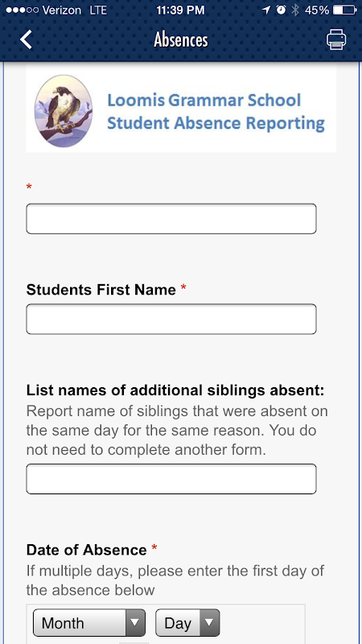Viewport: 362px width, 644px height.
Task: Tap the Loomis Grammar School heading
Action: pos(204,101)
